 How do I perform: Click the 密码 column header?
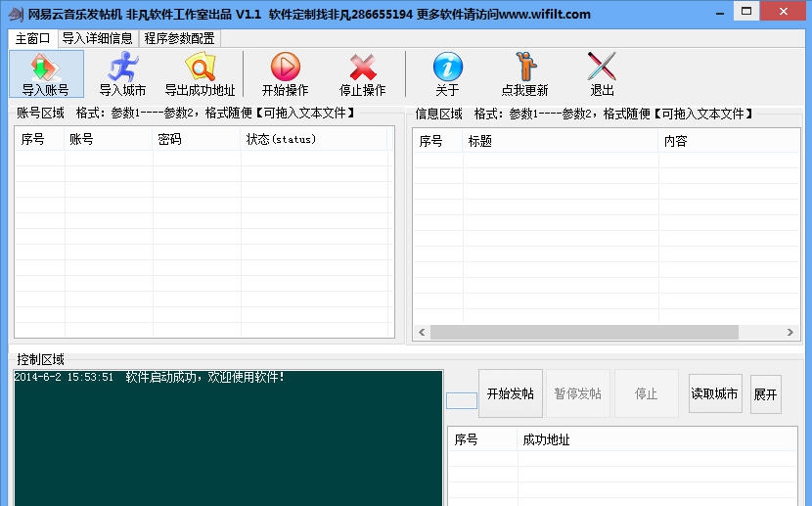[197, 139]
